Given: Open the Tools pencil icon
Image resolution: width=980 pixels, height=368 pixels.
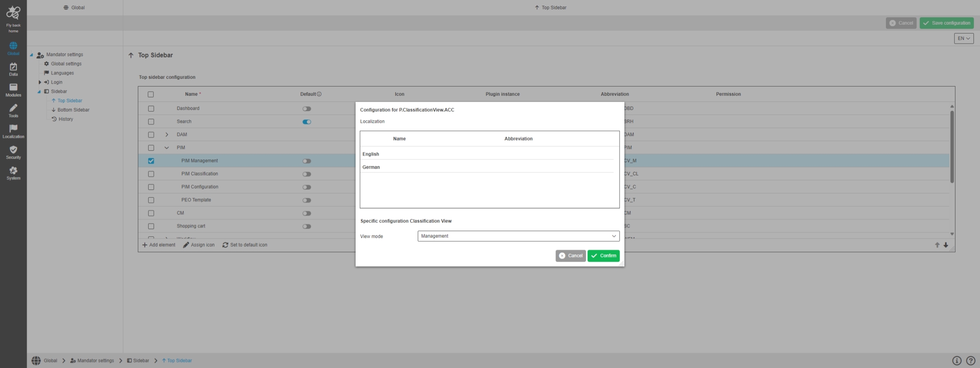Looking at the screenshot, I should (13, 110).
